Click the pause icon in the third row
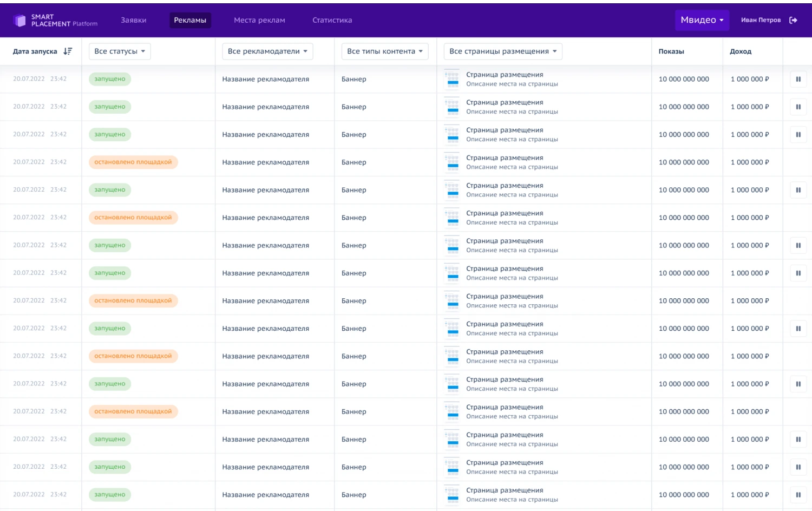The image size is (812, 511). tap(798, 135)
